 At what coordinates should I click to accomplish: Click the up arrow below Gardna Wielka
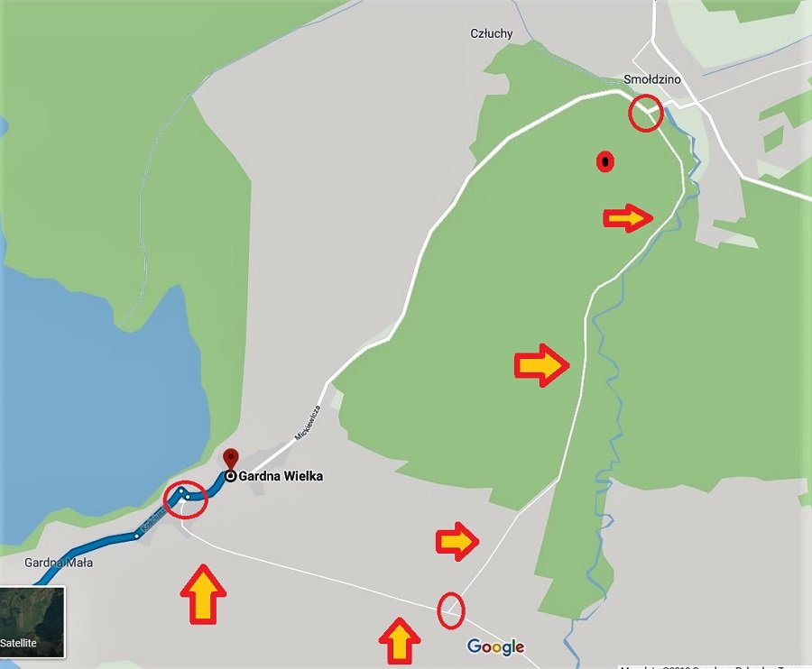pyautogui.click(x=203, y=594)
